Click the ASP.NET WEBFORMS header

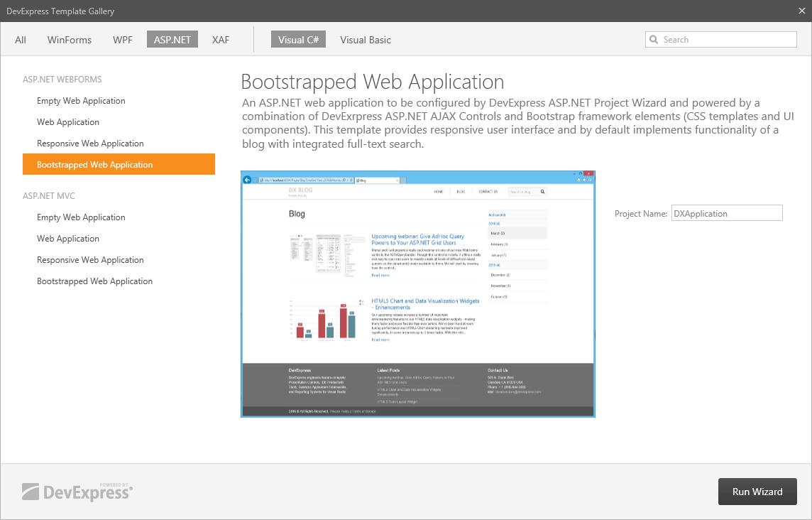pos(62,80)
